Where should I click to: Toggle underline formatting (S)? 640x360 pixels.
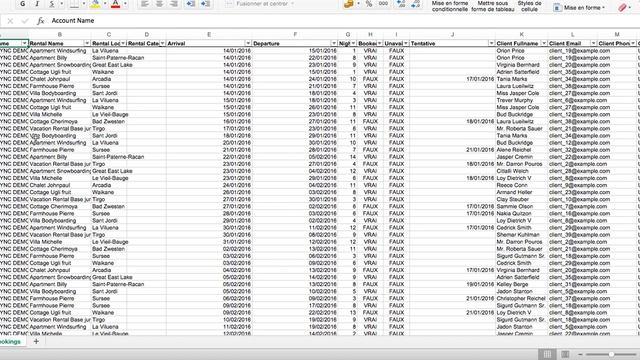pyautogui.click(x=51, y=4)
